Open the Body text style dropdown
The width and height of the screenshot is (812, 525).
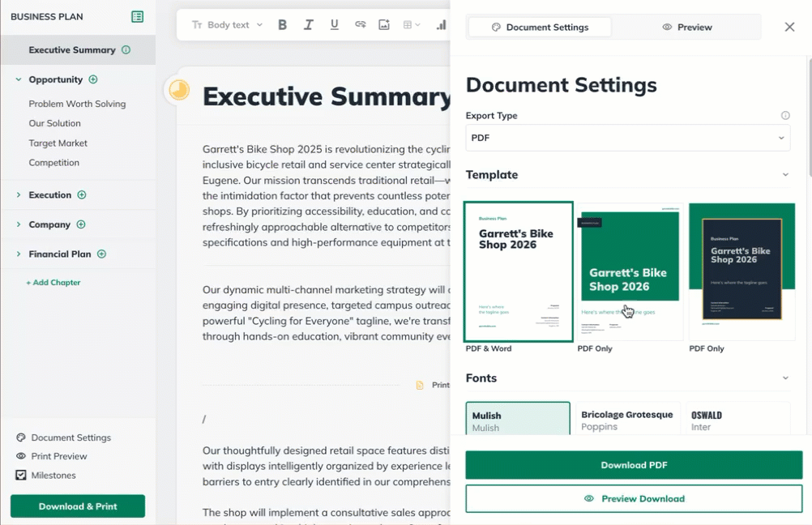227,25
